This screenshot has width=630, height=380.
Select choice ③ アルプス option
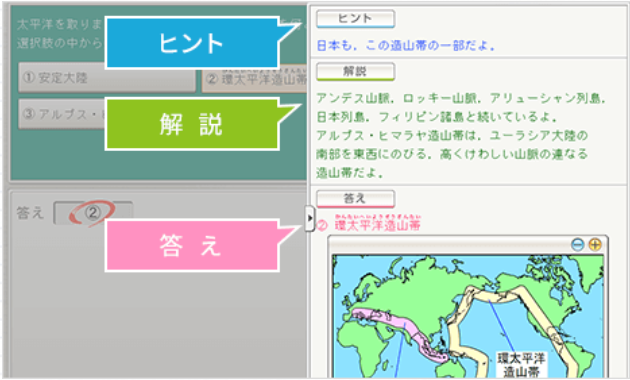click(x=62, y=114)
